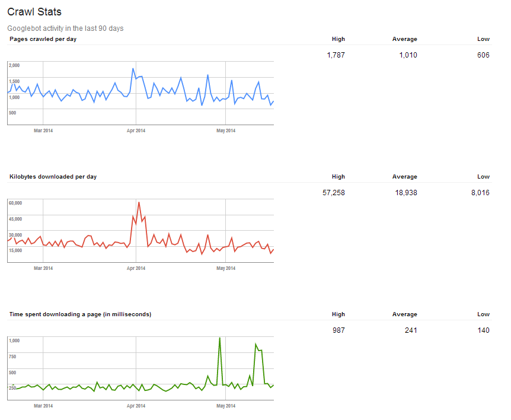Click the 60,000 axis label in red chart
This screenshot has width=511, height=420.
[x=15, y=203]
